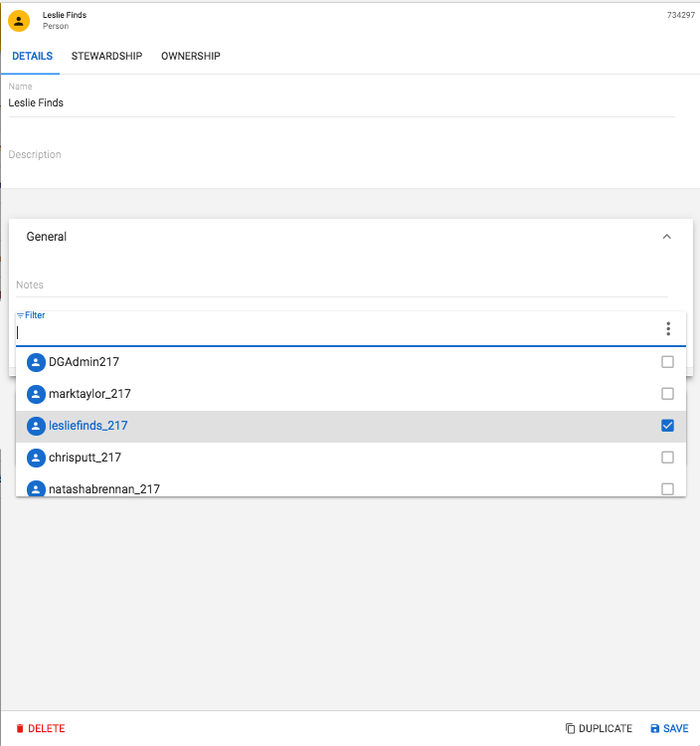700x746 pixels.
Task: Click the marktaylor_217 user icon
Action: pos(37,394)
